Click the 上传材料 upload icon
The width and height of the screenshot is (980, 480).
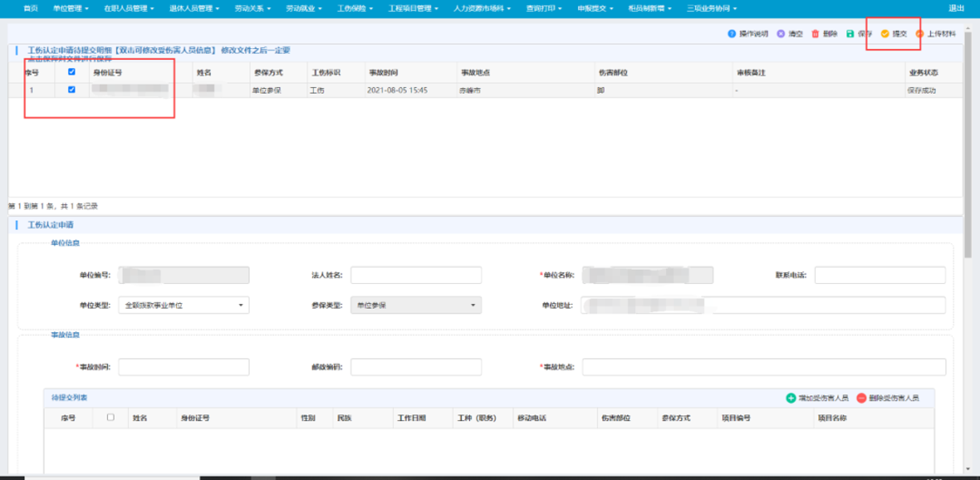(920, 34)
